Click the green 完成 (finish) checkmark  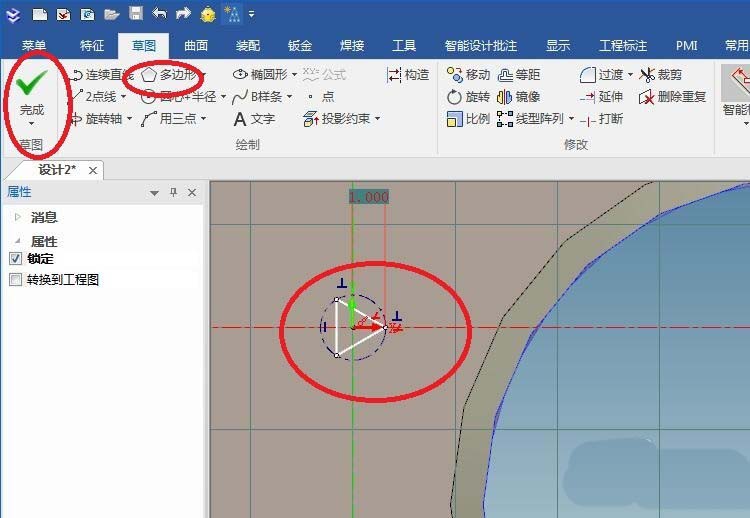[x=32, y=83]
